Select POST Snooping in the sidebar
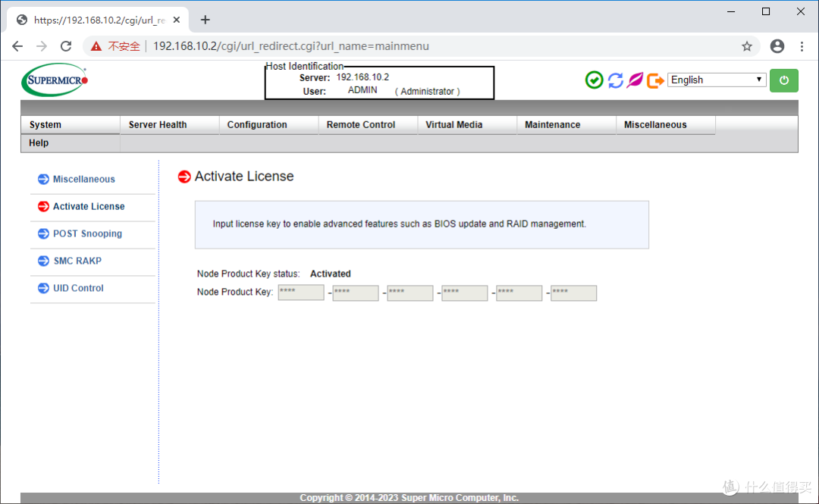The image size is (819, 504). (x=87, y=233)
